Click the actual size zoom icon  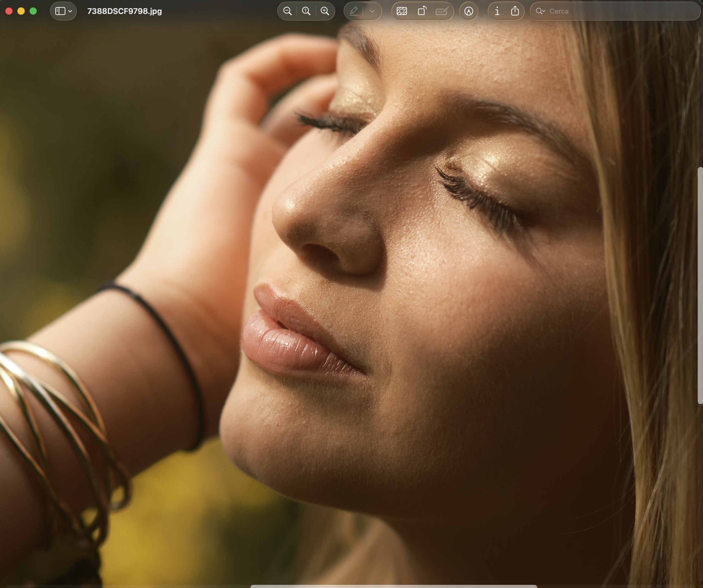[306, 11]
